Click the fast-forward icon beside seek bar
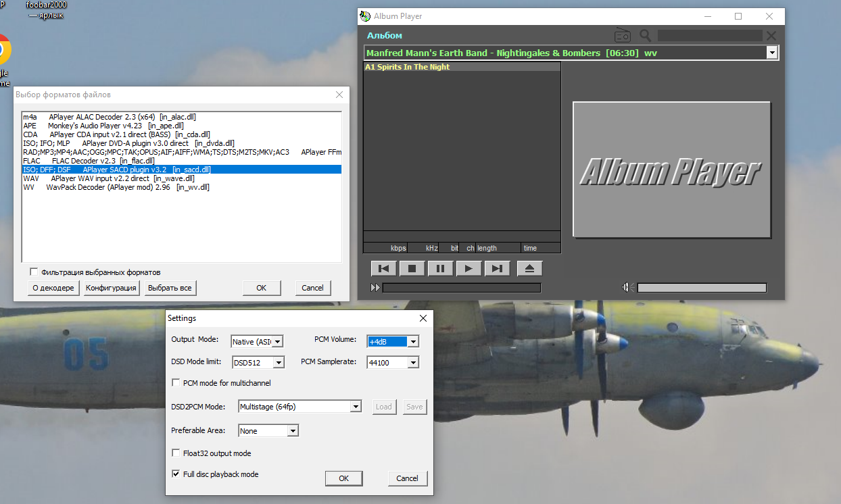Viewport: 841px width, 504px height. point(375,288)
